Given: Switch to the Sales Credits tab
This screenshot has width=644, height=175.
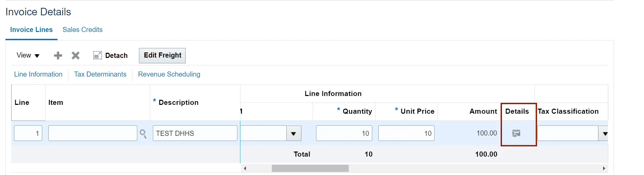Looking at the screenshot, I should click(x=82, y=30).
